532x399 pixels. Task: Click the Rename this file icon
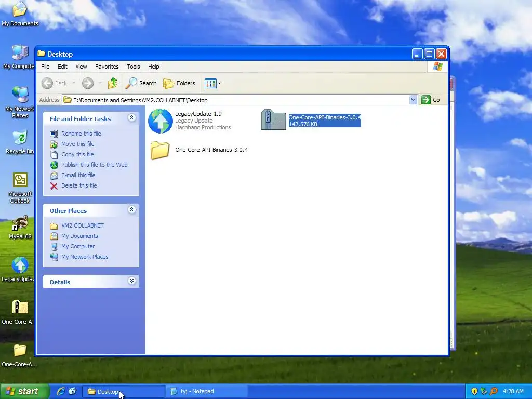tap(54, 134)
